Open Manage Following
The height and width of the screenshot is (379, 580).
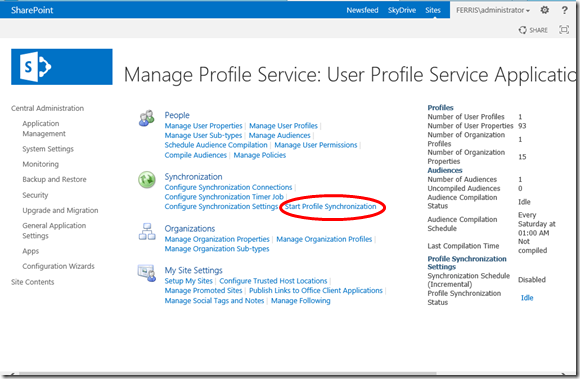[x=301, y=301]
